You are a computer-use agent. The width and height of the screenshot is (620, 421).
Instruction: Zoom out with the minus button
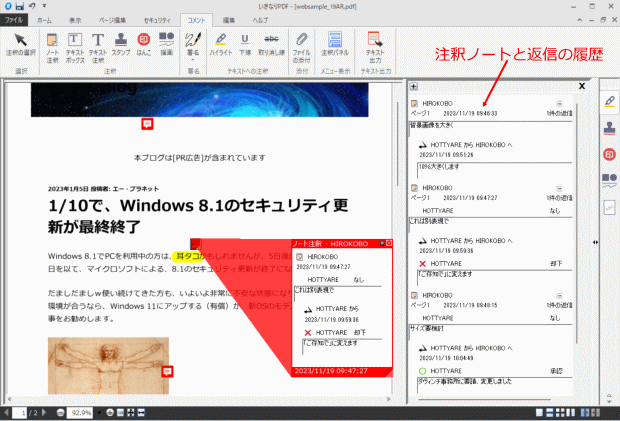coord(60,413)
